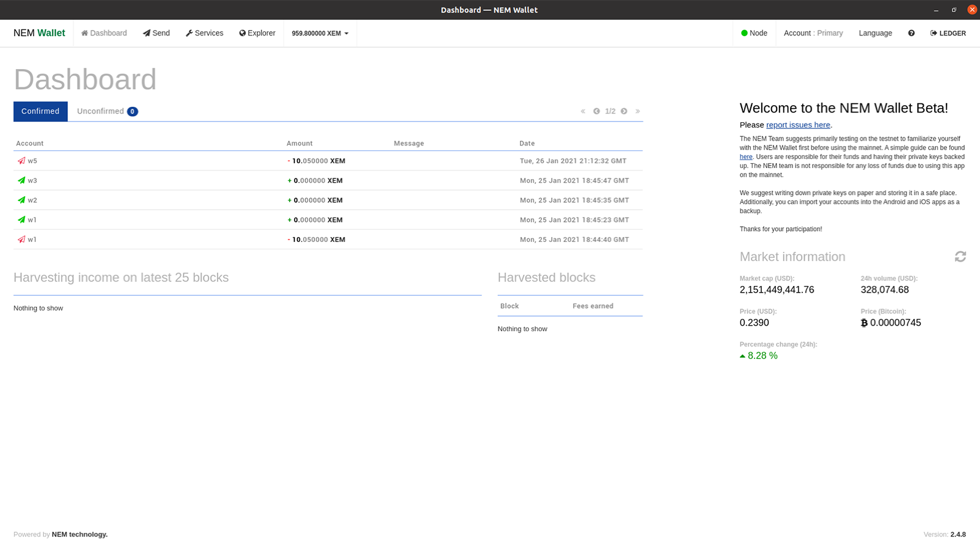Click the LEDGER logout button
The image size is (980, 550).
click(948, 33)
